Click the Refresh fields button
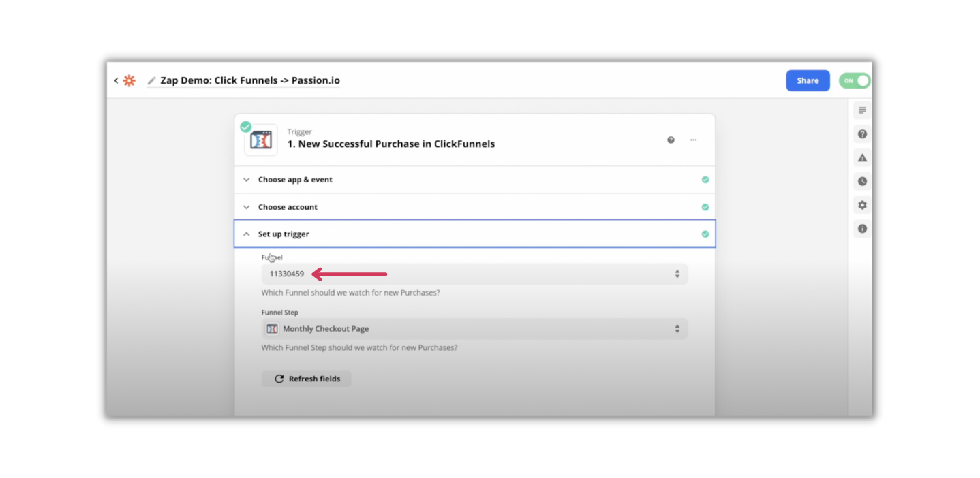 pyautogui.click(x=306, y=379)
